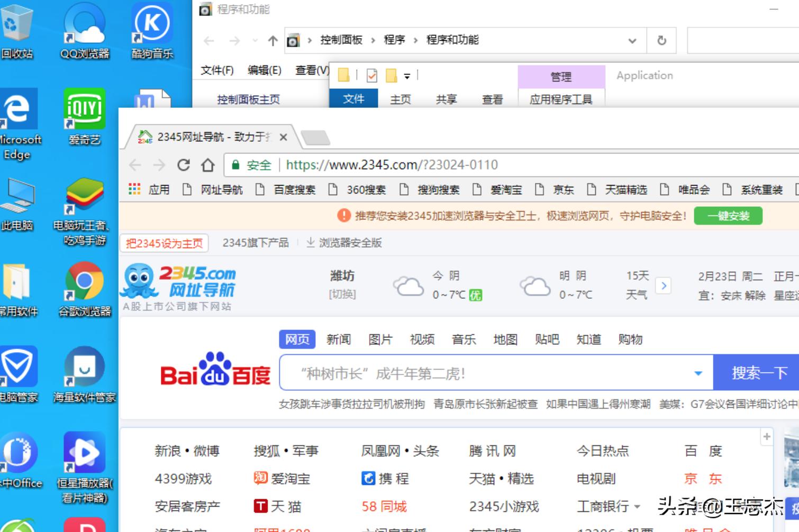Click the browser Home icon
The height and width of the screenshot is (532, 799).
pos(208,164)
